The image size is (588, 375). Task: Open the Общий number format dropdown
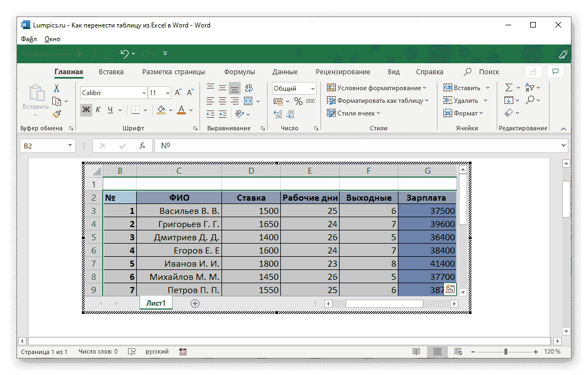pyautogui.click(x=313, y=89)
